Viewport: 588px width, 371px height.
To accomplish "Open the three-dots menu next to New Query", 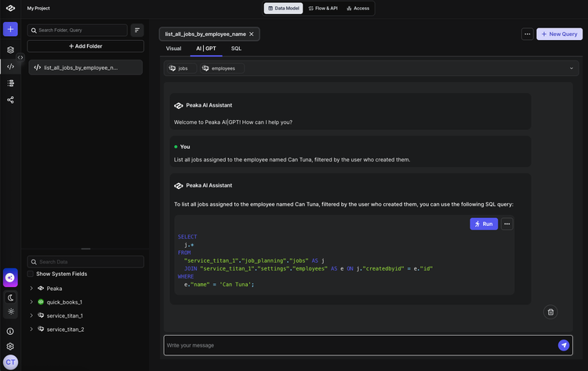I will pyautogui.click(x=528, y=35).
